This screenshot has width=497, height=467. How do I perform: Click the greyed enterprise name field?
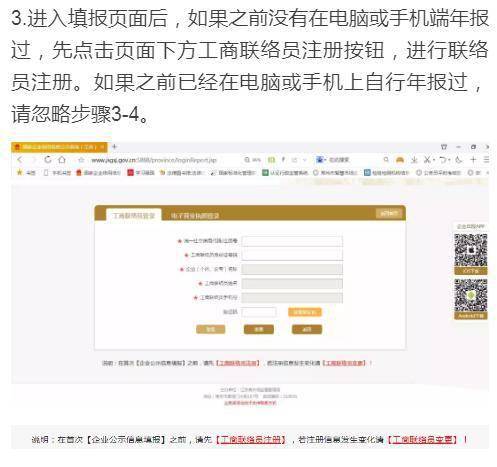coord(292,269)
